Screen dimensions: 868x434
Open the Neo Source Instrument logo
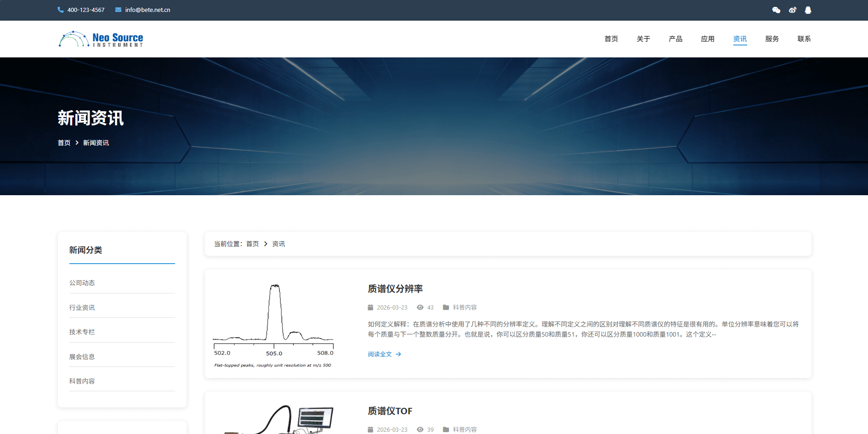point(101,39)
